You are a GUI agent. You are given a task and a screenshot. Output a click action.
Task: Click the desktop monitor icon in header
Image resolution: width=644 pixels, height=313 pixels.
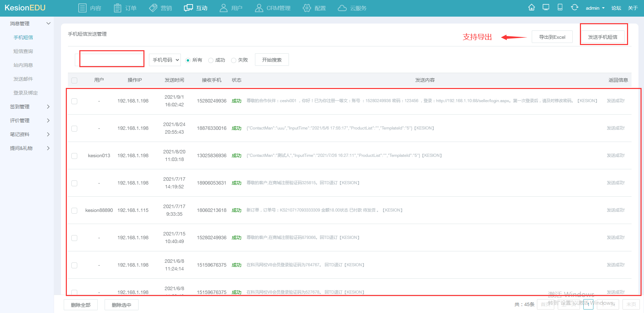coord(546,8)
